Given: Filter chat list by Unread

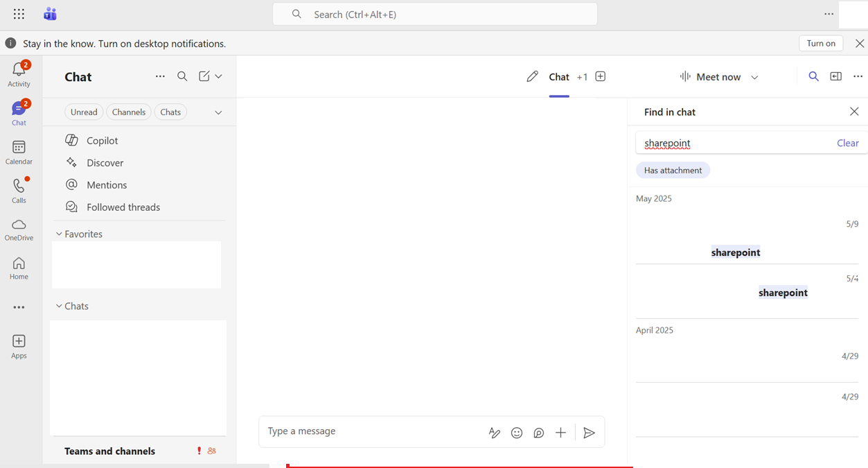Looking at the screenshot, I should (84, 112).
